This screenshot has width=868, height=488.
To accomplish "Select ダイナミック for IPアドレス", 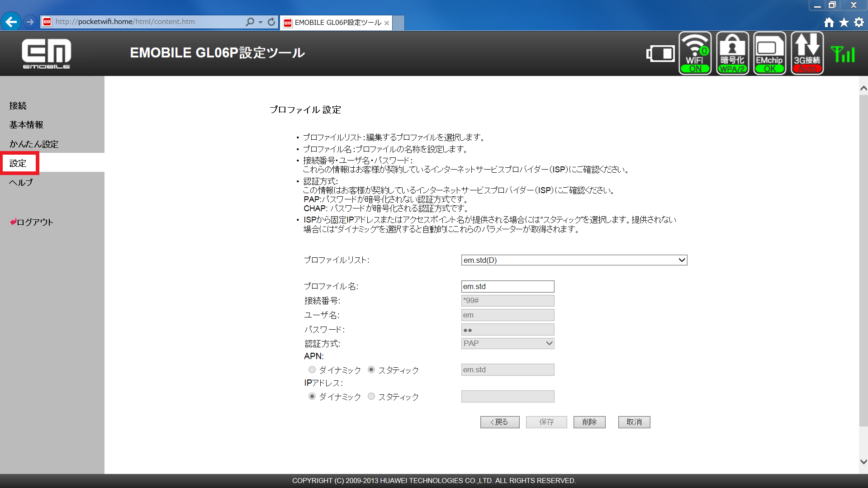I will pyautogui.click(x=312, y=396).
